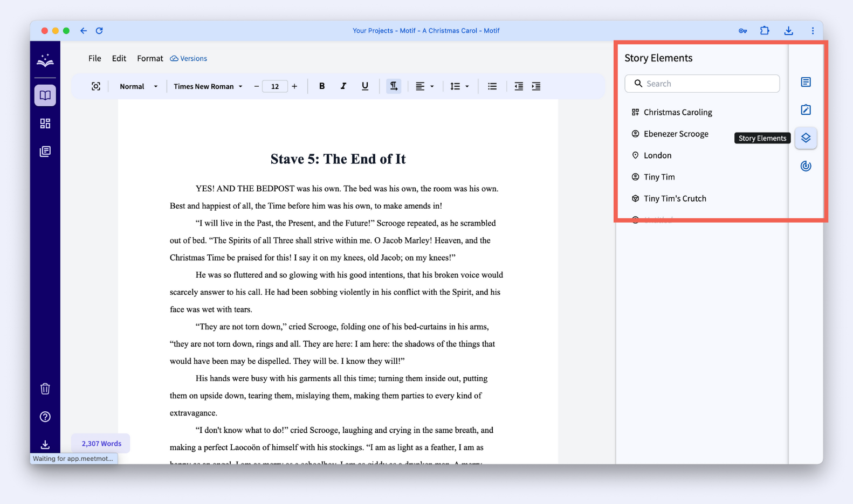
Task: Select the Christmas Caroling story element
Action: click(672, 112)
